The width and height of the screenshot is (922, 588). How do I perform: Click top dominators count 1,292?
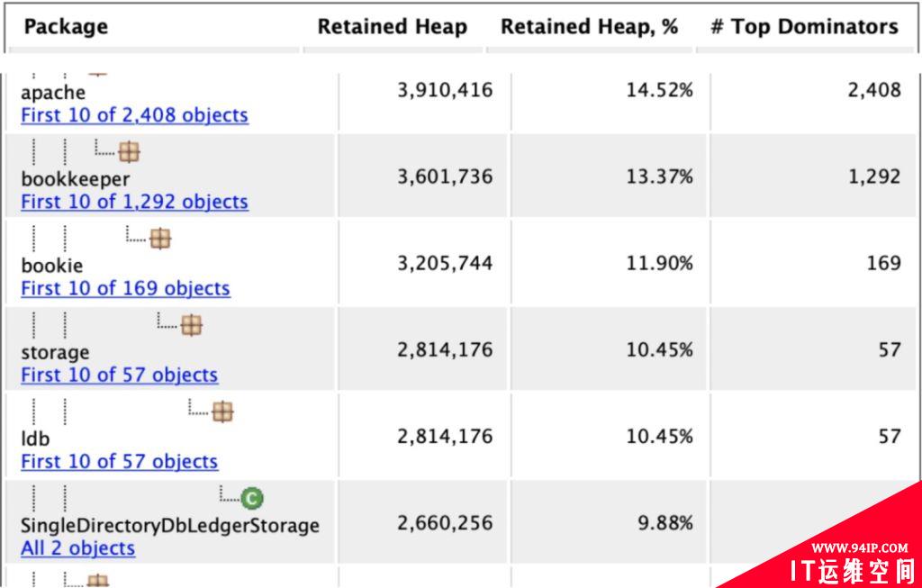pos(873,176)
